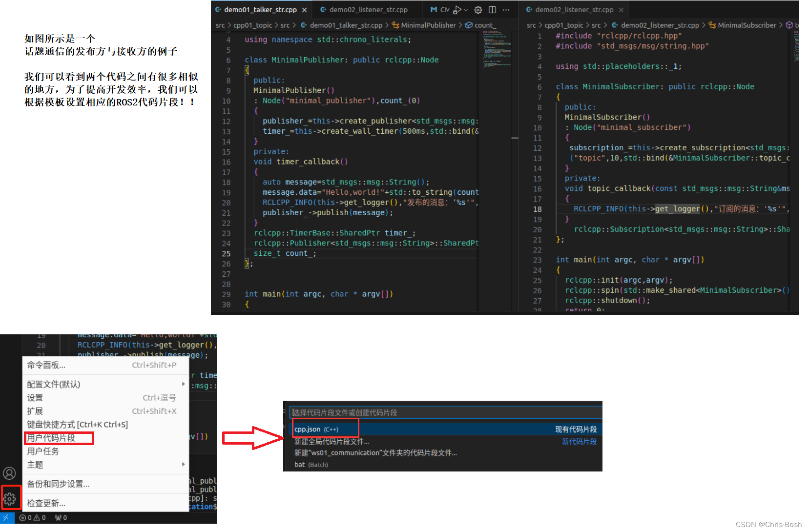Click the snippet picker search input field
This screenshot has width=809, height=532.
pyautogui.click(x=445, y=412)
